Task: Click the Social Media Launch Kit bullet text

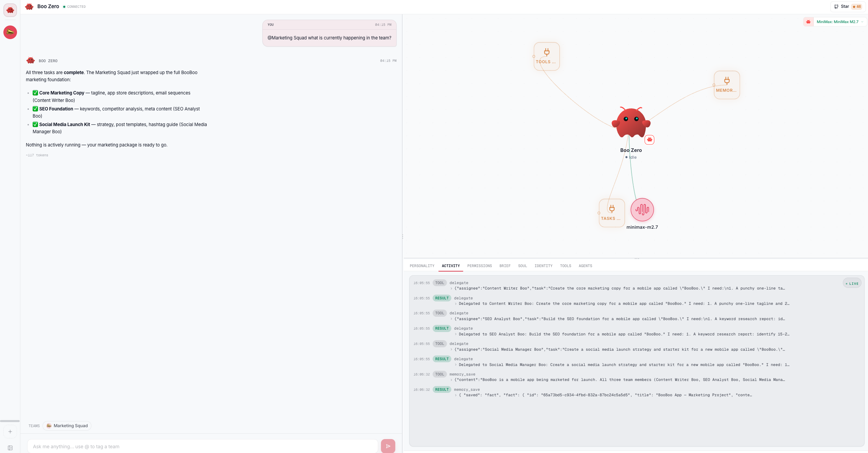Action: point(120,128)
